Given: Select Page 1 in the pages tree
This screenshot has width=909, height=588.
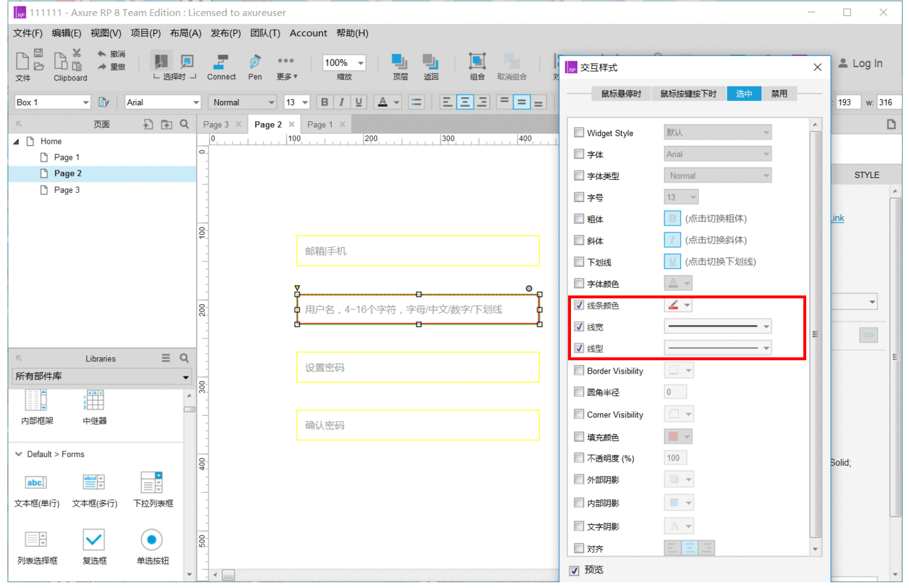Looking at the screenshot, I should 67,157.
